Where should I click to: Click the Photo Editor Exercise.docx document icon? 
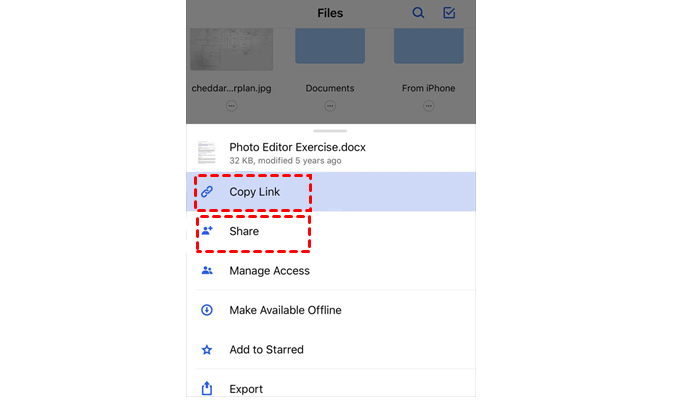pos(207,153)
